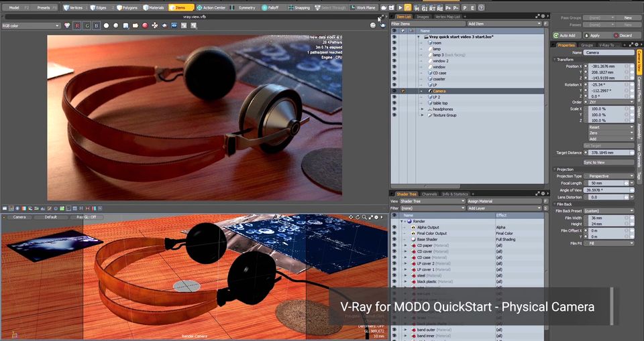Viewport: 644px width, 341px height.
Task: Hide the coaster item
Action: [394, 79]
